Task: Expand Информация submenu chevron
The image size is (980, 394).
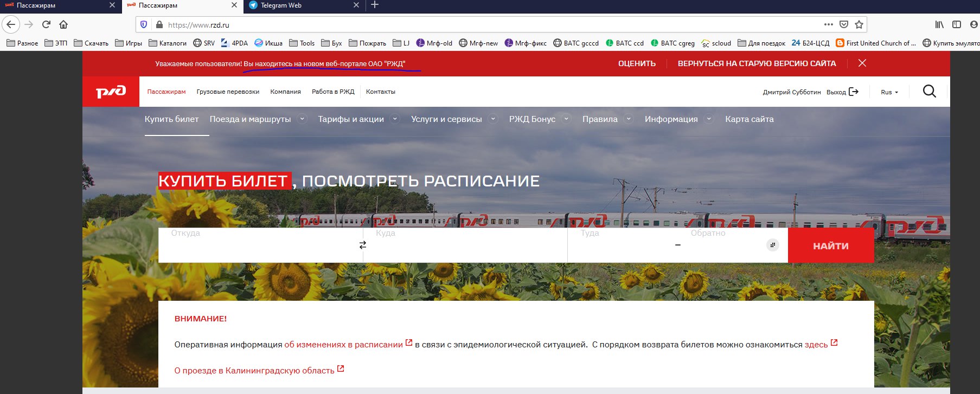Action: 709,119
